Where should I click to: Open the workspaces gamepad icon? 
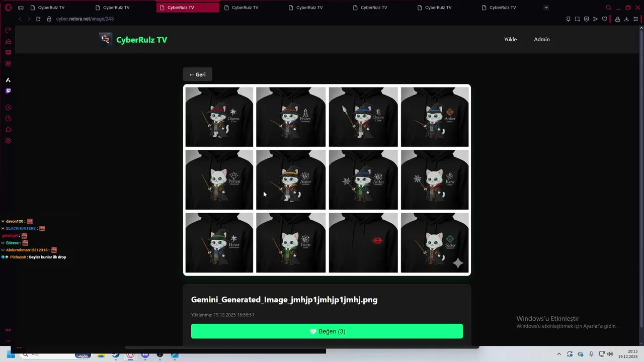[x=21, y=8]
